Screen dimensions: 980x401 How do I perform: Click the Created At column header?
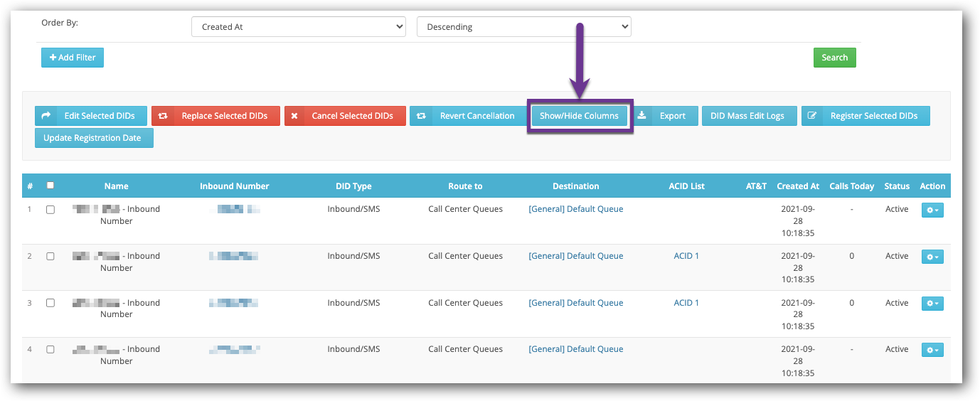(798, 186)
